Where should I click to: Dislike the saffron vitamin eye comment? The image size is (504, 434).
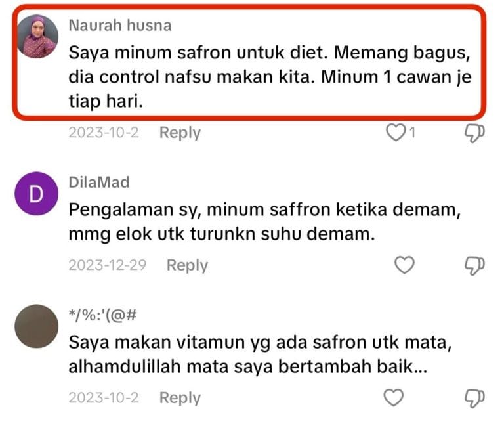click(x=474, y=398)
